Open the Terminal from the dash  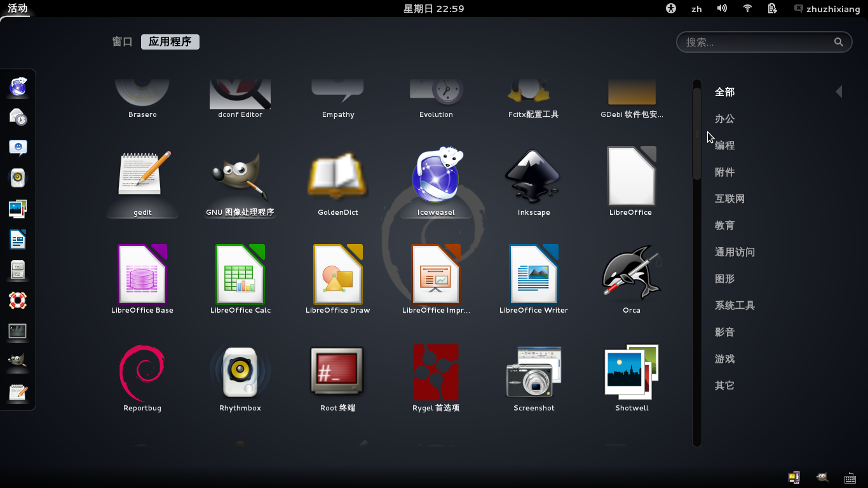coord(18,330)
